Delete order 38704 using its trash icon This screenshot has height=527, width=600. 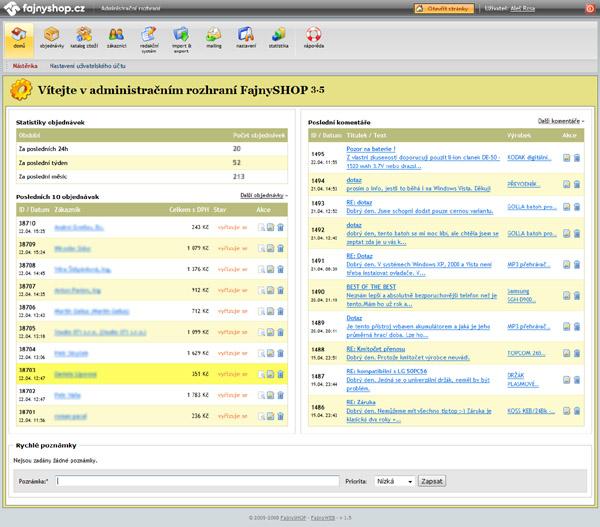(280, 353)
